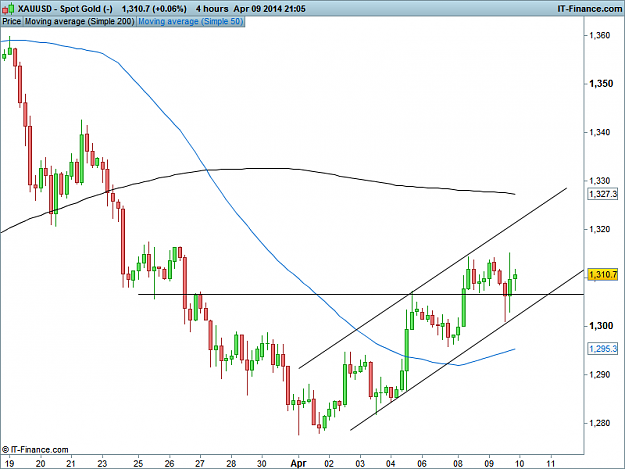Image resolution: width=625 pixels, height=469 pixels.
Task: Click the Apr 09 2014 21:05 timestamp
Action: (x=269, y=8)
